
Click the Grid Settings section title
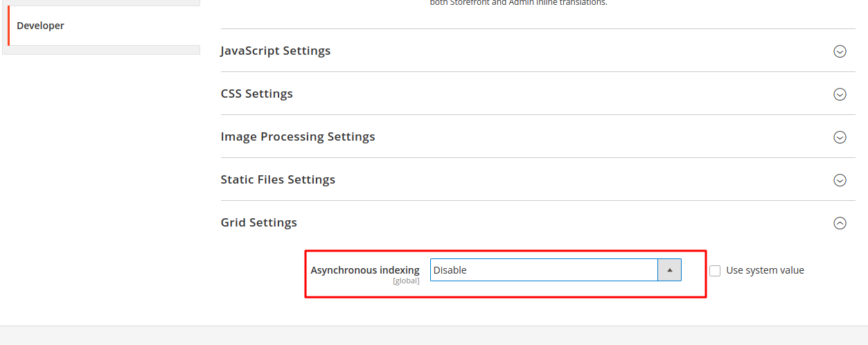(259, 222)
